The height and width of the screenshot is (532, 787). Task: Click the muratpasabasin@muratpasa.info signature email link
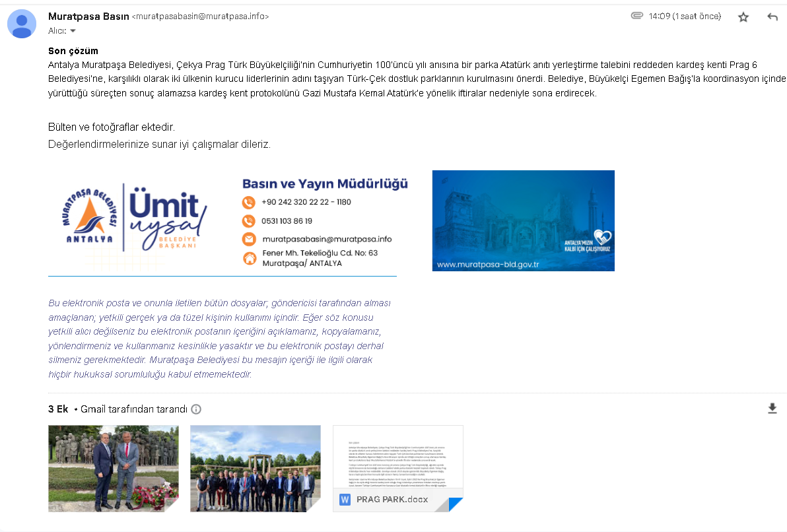(327, 240)
